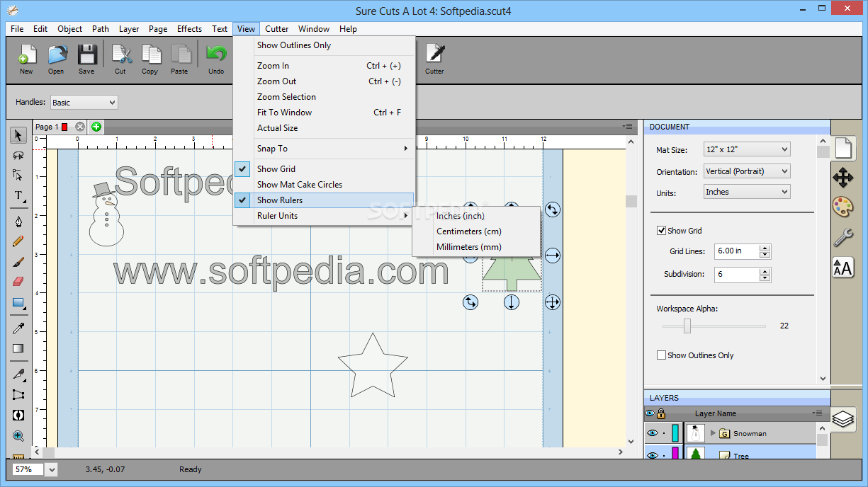Expand the Snowman layer group
The image size is (868, 487).
pyautogui.click(x=713, y=433)
